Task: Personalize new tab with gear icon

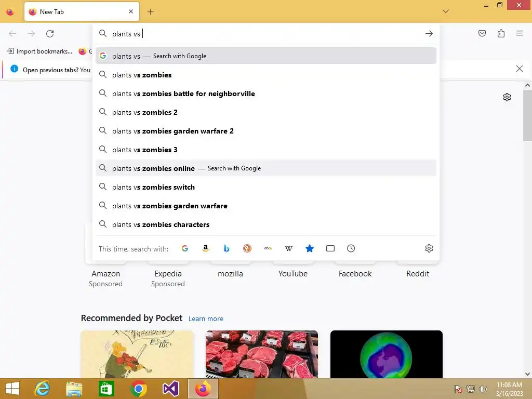Action: [507, 97]
